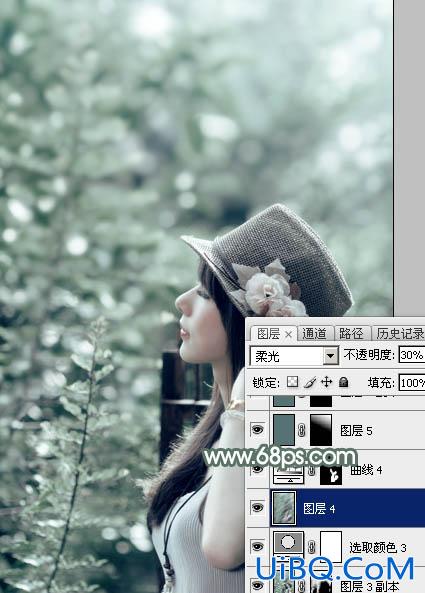Toggle lock transparent pixels icon
This screenshot has height=593, width=425.
292,382
